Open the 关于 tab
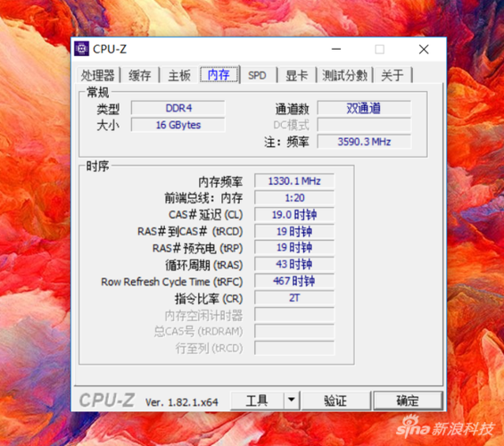 [392, 76]
